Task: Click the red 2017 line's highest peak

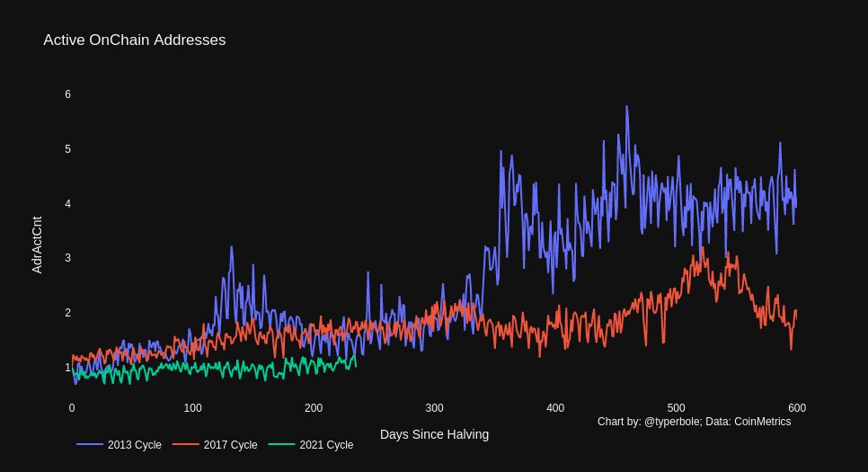Action: pos(702,248)
